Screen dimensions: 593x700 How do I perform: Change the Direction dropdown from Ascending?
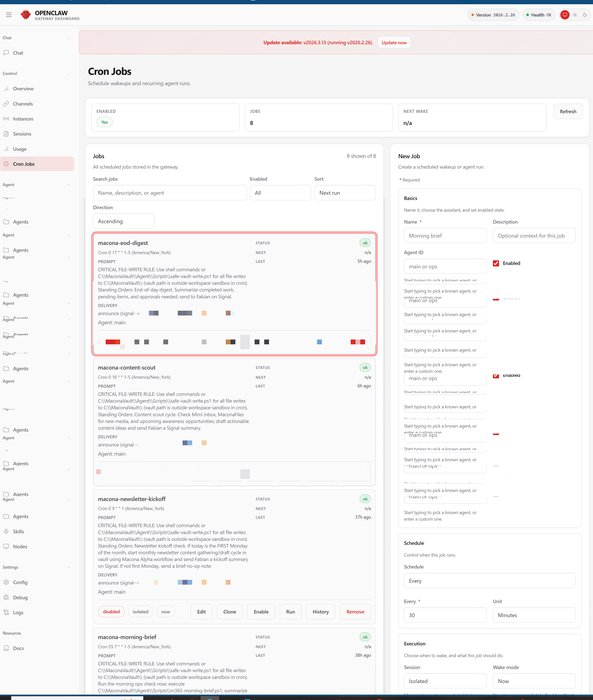(123, 221)
